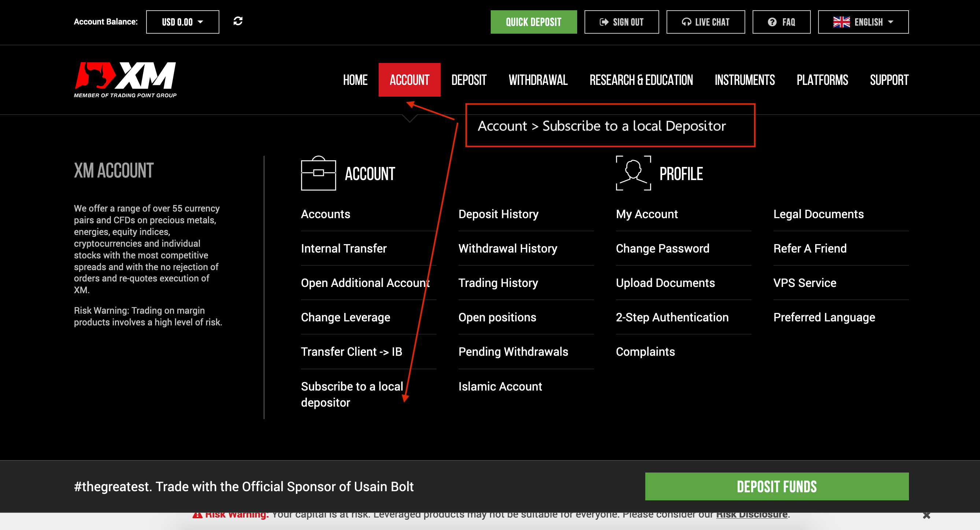This screenshot has width=980, height=530.
Task: Open Islamic Account
Action: [500, 386]
